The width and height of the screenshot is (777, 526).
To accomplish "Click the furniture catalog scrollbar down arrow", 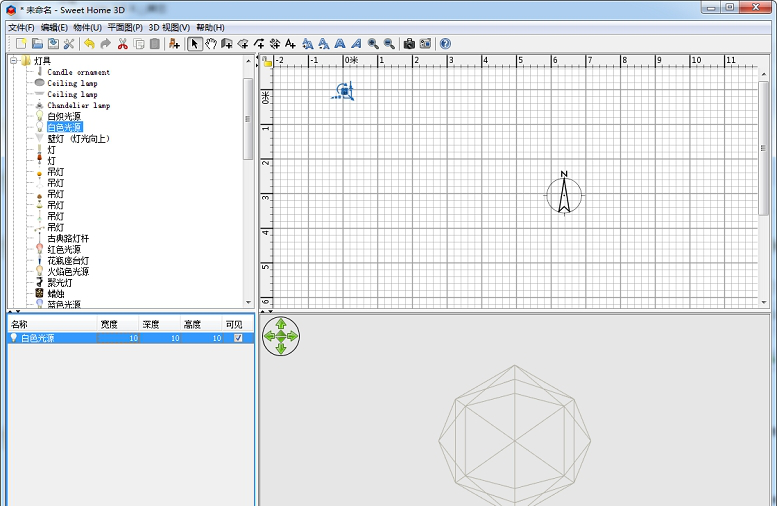I will pyautogui.click(x=248, y=301).
